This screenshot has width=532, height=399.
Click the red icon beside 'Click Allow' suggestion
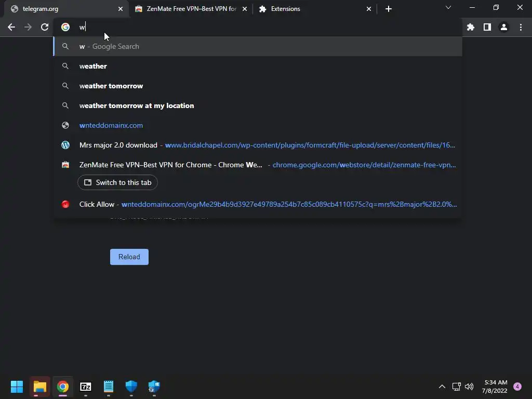pos(65,204)
